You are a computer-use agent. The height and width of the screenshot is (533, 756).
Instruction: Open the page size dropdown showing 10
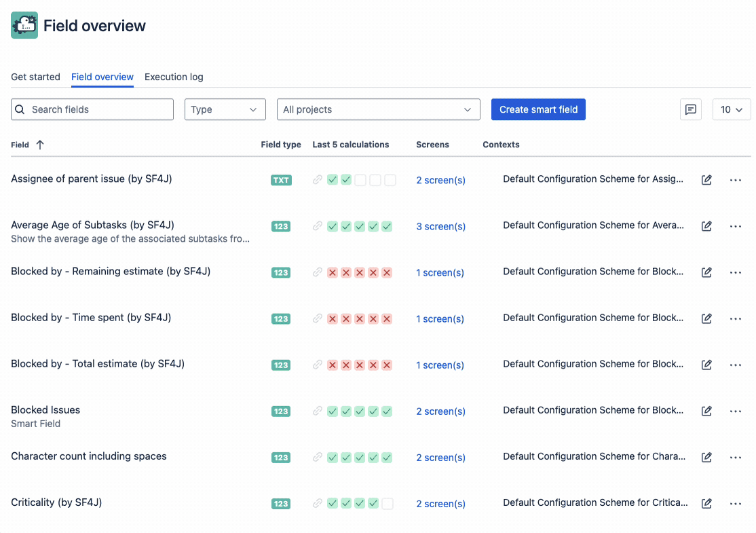tap(732, 109)
